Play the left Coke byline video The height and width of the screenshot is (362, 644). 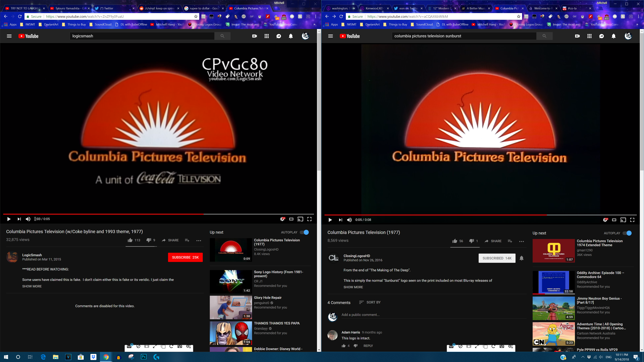pos(9,219)
